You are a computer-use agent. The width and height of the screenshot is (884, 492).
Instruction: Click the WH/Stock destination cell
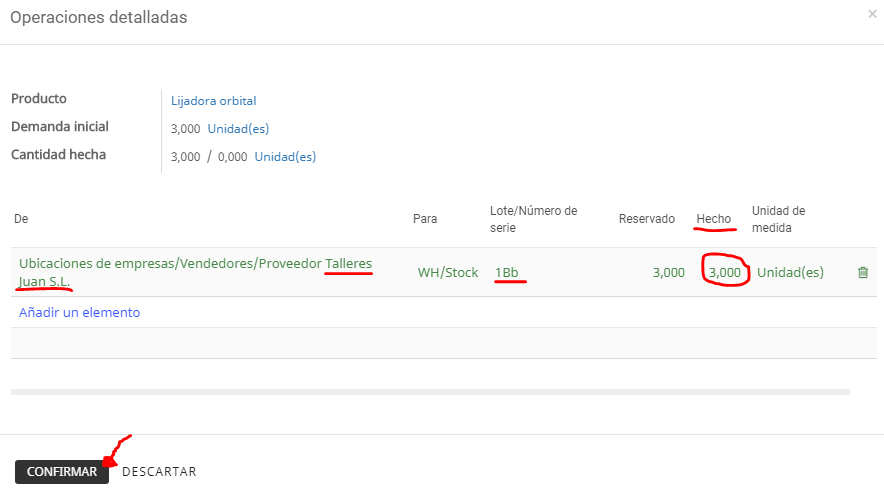pyautogui.click(x=448, y=273)
